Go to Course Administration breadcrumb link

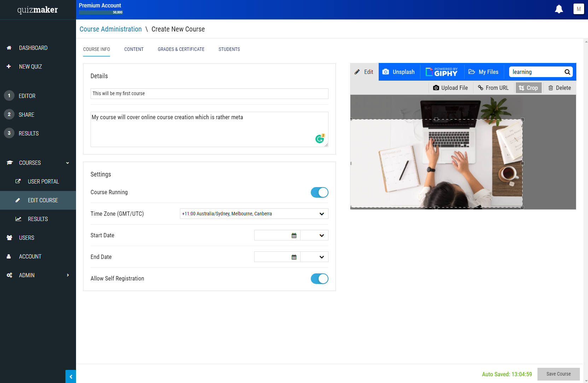point(110,29)
